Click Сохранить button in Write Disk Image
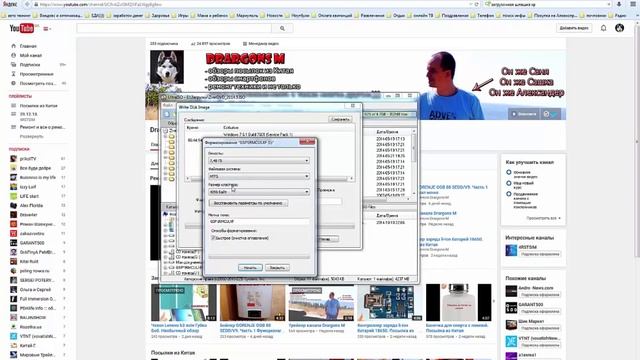This screenshot has height=360, width=640. coord(340,119)
